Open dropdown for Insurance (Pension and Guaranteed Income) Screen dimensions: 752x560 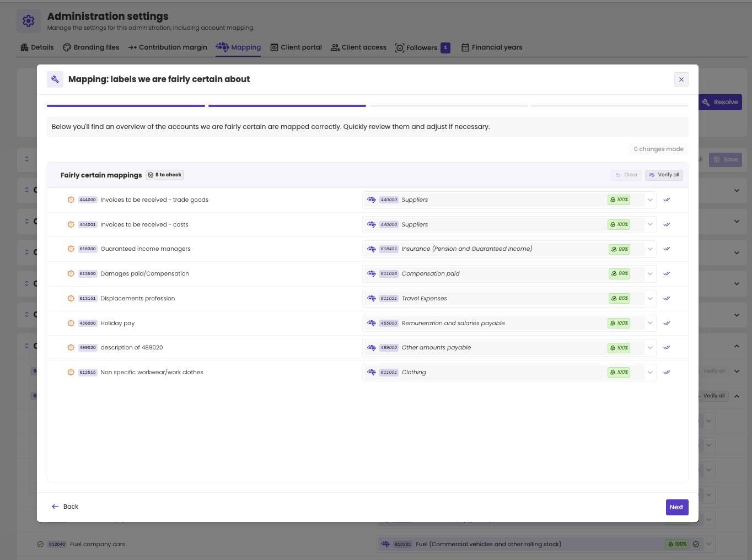pos(650,249)
